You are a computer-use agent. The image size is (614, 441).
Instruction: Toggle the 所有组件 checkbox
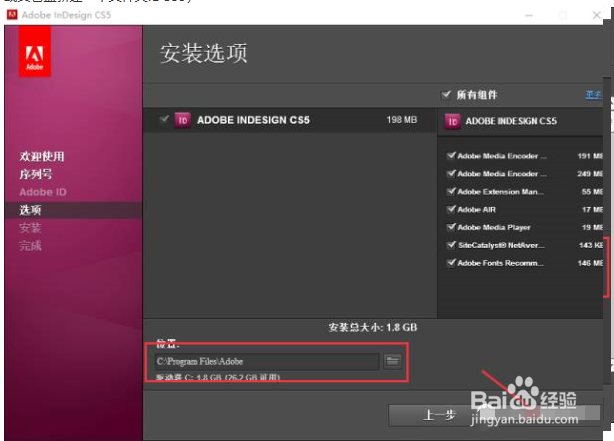coord(446,95)
